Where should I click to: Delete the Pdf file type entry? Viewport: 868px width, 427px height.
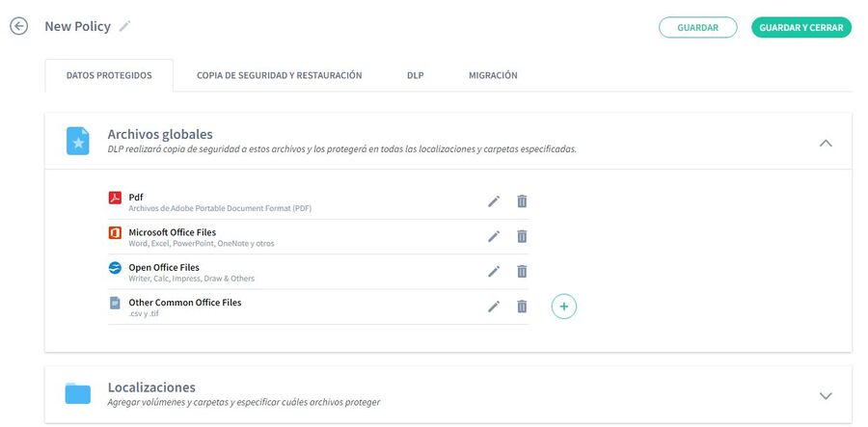522,201
